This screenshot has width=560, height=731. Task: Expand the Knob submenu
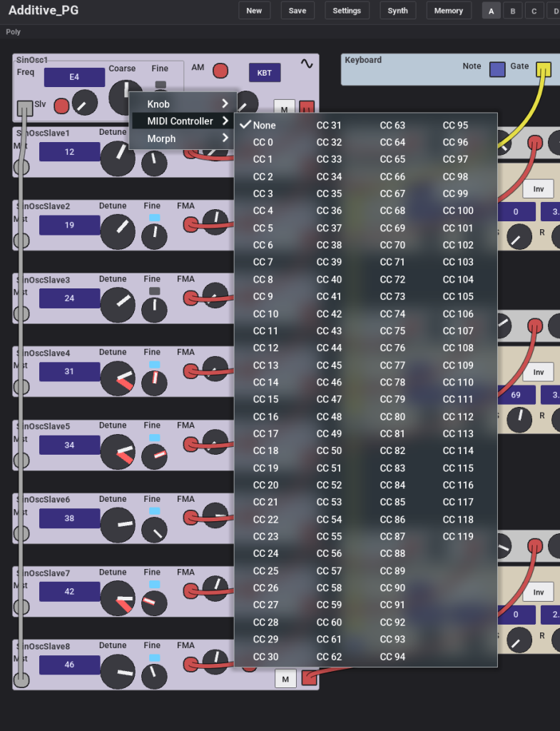point(183,104)
